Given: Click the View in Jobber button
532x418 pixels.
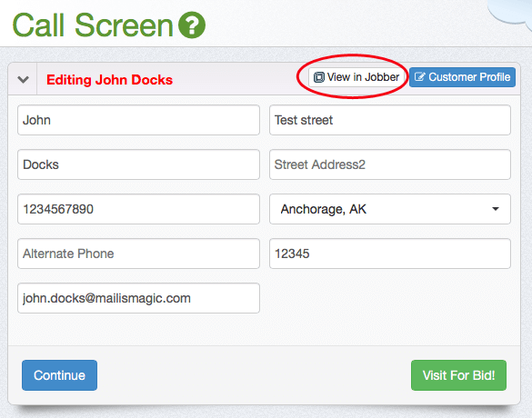Looking at the screenshot, I should [x=356, y=77].
